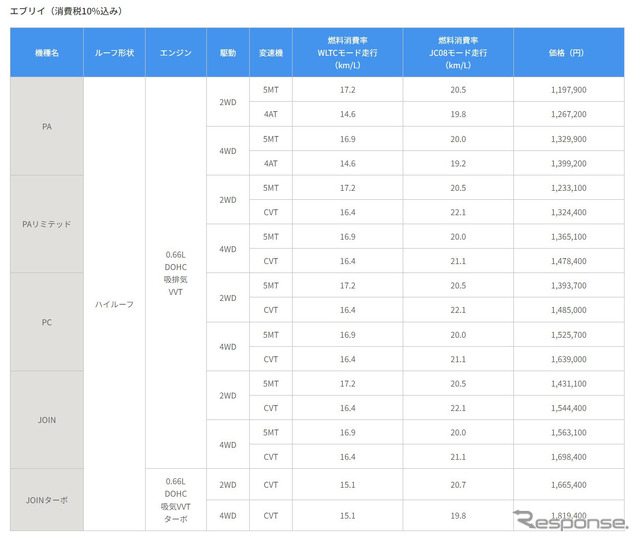Image resolution: width=640 pixels, height=542 pixels.
Task: Select JC08 value 21.1 in the 1,698,400 row
Action: click(x=458, y=457)
